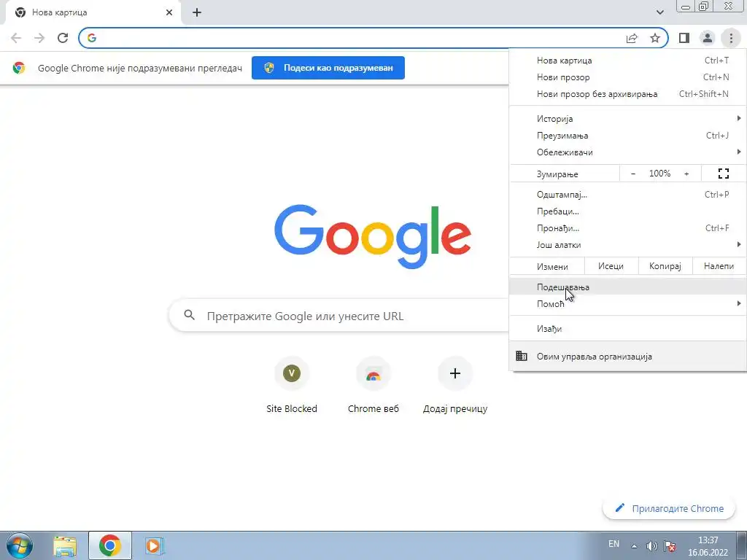This screenshot has height=560, width=747.
Task: Click the browser back arrow
Action: pos(16,38)
